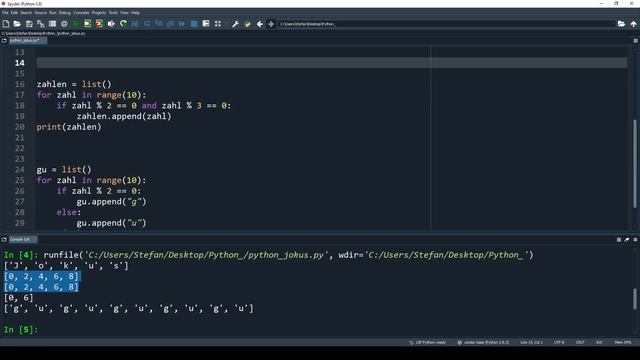
Task: Click UTF-8 encoding status
Action: pyautogui.click(x=559, y=342)
